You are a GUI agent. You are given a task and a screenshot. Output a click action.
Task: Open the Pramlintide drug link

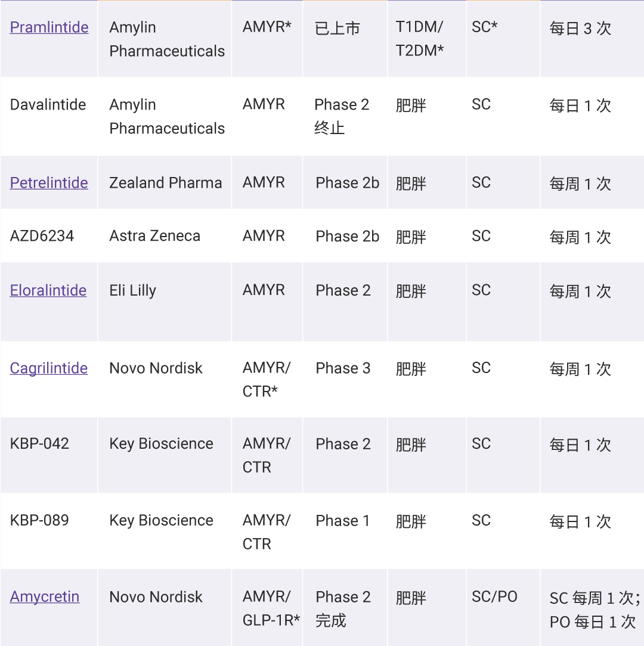coord(49,27)
